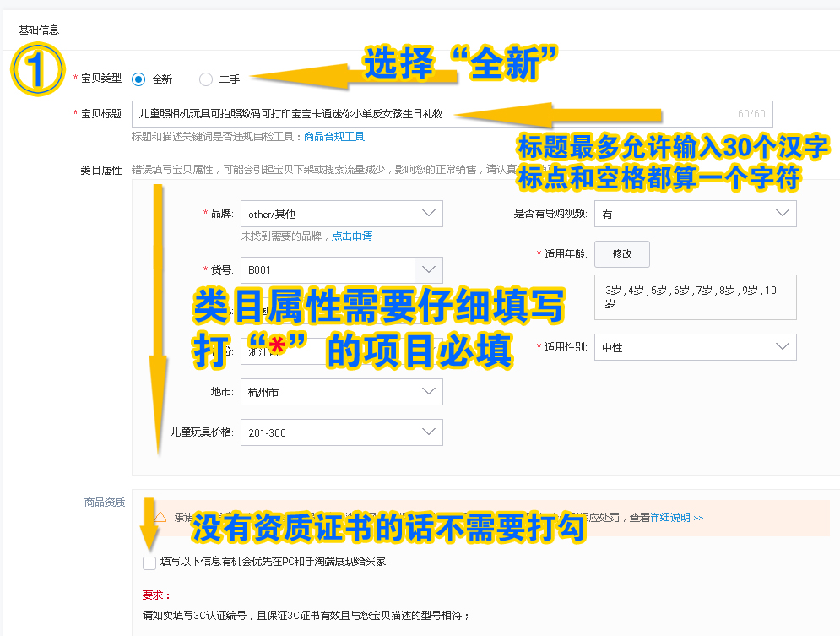840x636 pixels.
Task: Expand the 是否有导购视频 dropdown
Action: [x=695, y=214]
